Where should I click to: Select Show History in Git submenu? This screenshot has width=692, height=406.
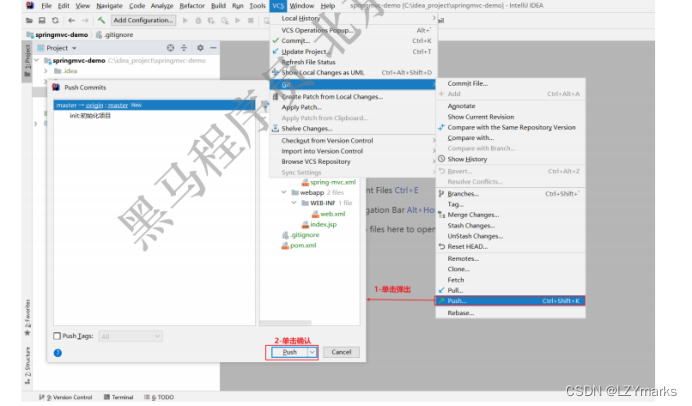(x=510, y=159)
